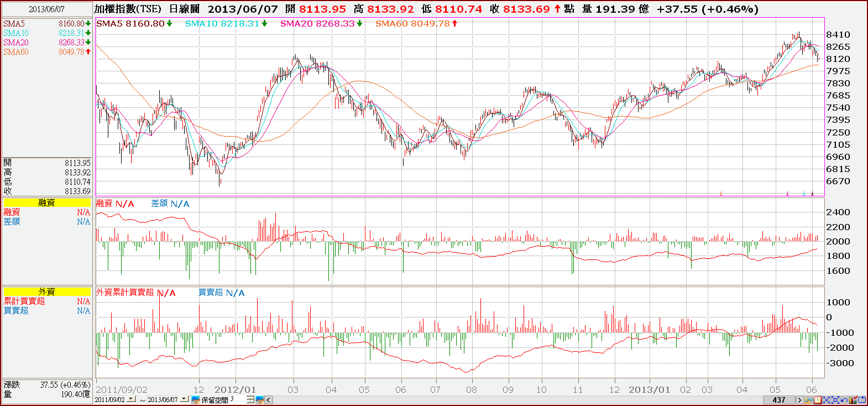The image size is (868, 406).
Task: Click the blue return arrow icon at far right
Action: pyautogui.click(x=862, y=399)
